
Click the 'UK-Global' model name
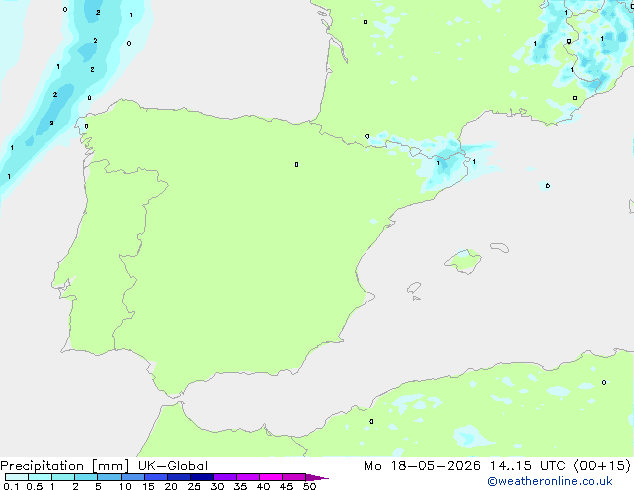pyautogui.click(x=173, y=466)
